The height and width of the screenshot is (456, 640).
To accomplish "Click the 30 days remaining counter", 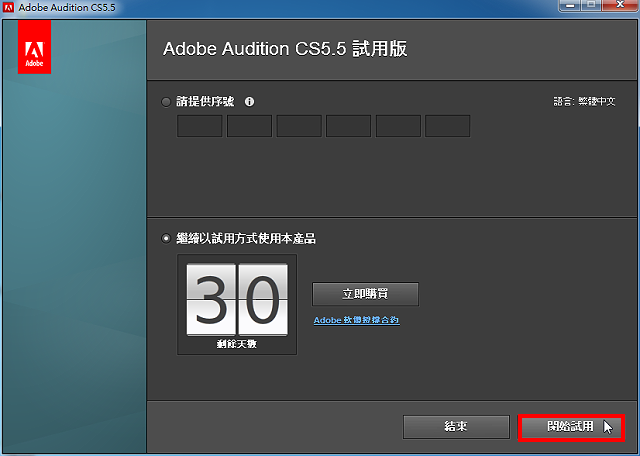I will [x=237, y=305].
